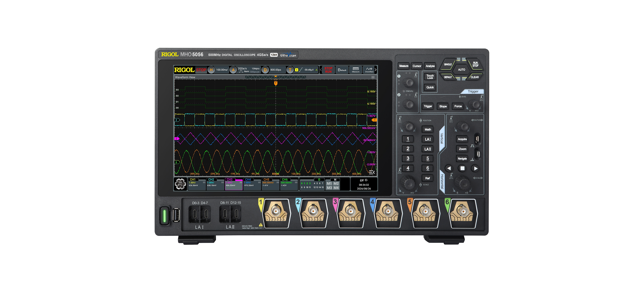Tap the M1 math label on screen
The height and width of the screenshot is (292, 644).
pos(329,184)
